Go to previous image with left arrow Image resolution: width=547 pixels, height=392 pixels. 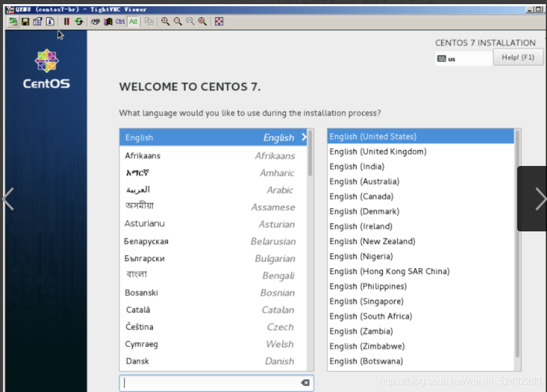pos(8,199)
